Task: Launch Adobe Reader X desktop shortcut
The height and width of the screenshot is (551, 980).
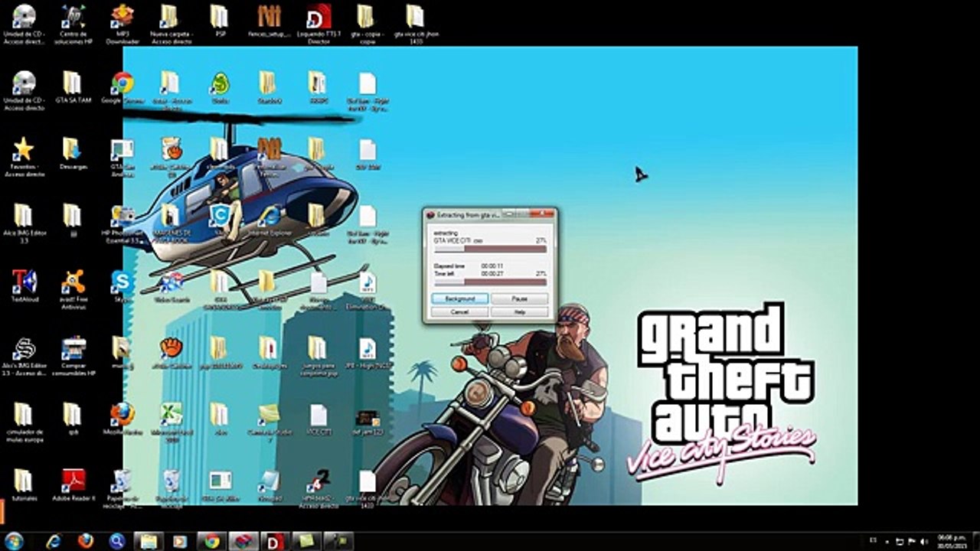Action: [73, 485]
